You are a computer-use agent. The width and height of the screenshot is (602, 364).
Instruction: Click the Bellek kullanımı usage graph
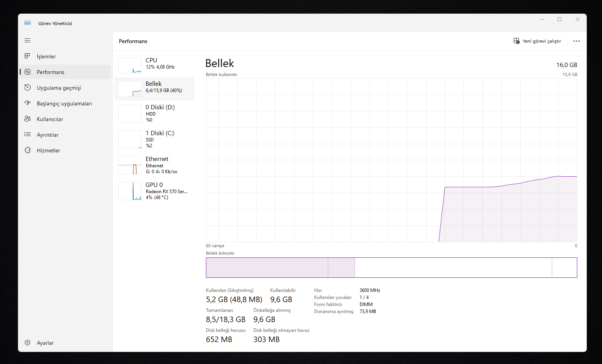tap(391, 160)
